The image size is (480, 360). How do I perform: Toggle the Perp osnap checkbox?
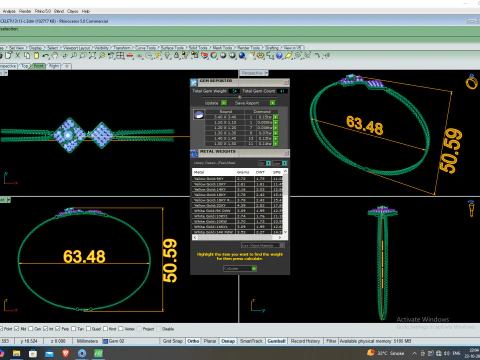pos(58,329)
